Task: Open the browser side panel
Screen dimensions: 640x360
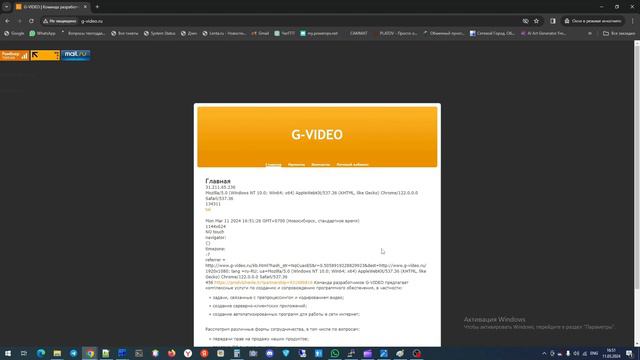Action: click(x=553, y=21)
